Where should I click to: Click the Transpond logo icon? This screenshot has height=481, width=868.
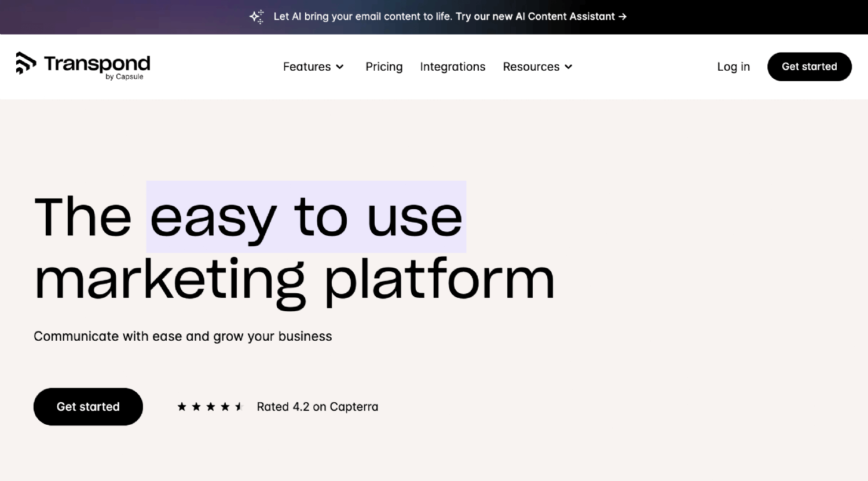point(25,63)
